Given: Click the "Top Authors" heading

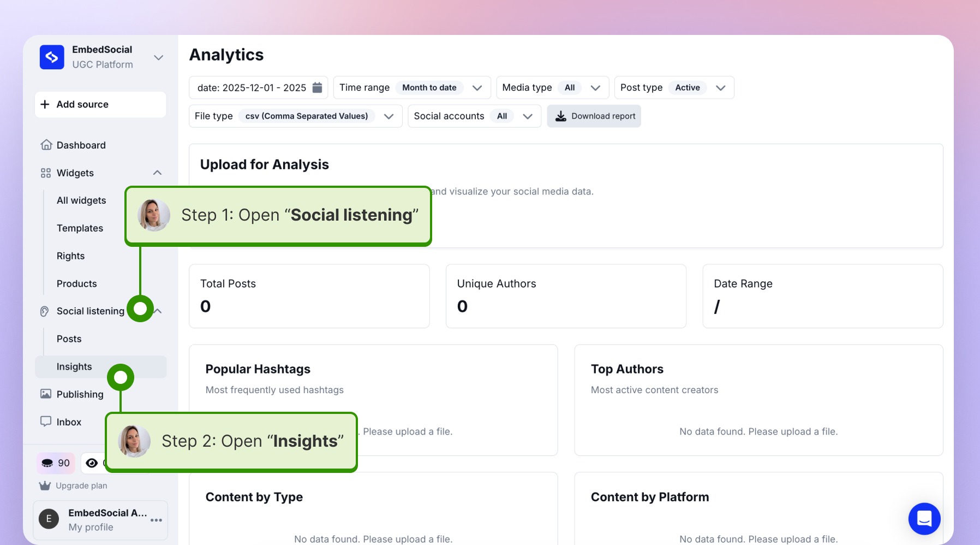Looking at the screenshot, I should (x=628, y=369).
